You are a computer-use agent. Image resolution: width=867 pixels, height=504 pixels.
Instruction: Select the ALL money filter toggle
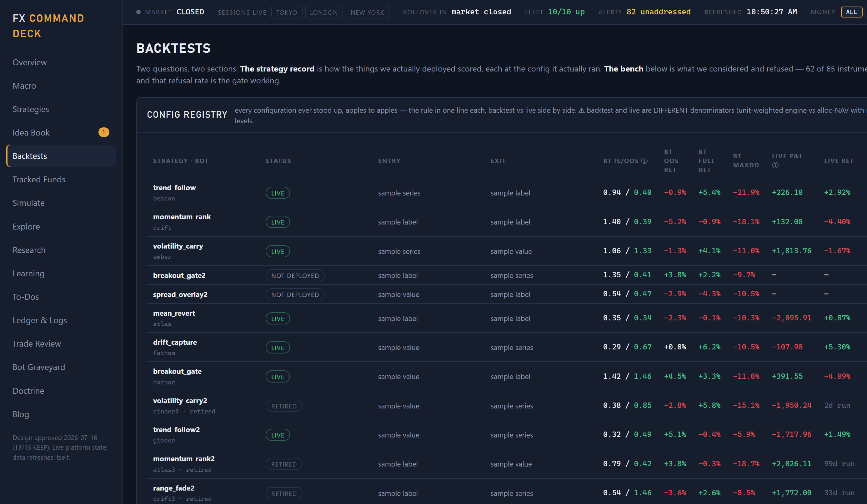pyautogui.click(x=851, y=12)
